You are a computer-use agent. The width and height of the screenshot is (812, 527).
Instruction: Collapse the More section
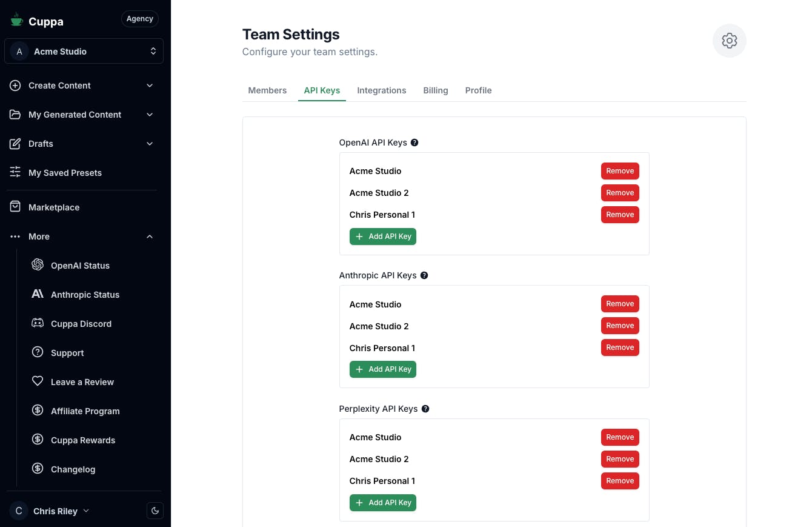click(x=150, y=237)
